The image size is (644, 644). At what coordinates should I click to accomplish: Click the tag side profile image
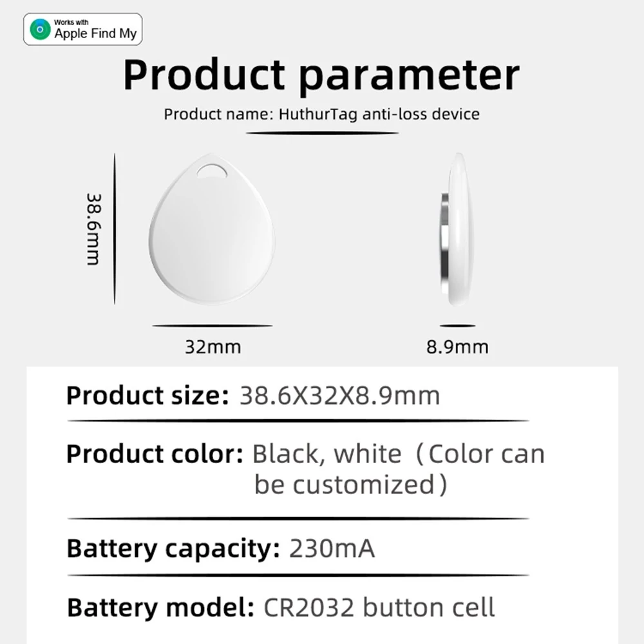457,229
